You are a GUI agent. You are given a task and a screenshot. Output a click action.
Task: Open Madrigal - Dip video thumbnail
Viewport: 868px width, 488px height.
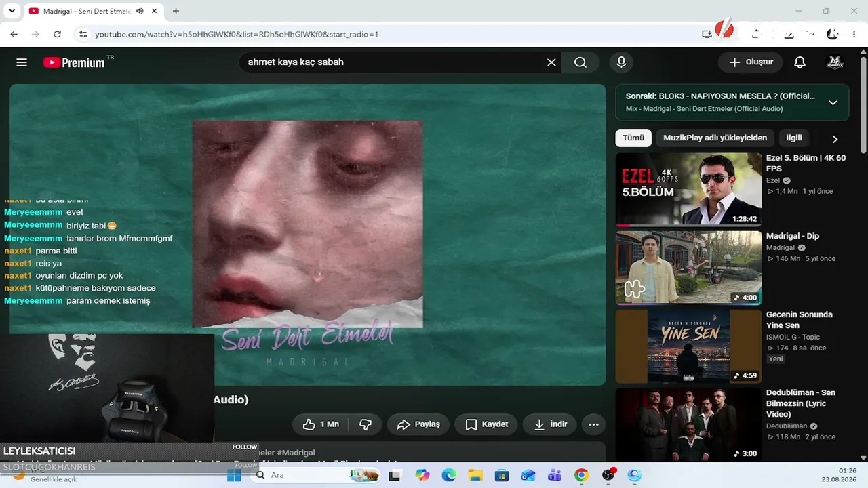pyautogui.click(x=688, y=268)
